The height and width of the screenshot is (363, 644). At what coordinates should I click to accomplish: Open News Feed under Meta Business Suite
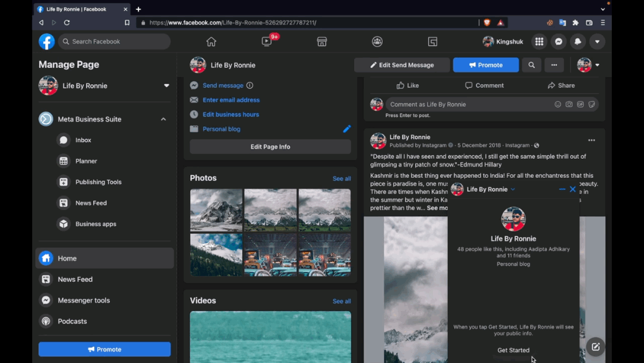pos(91,203)
